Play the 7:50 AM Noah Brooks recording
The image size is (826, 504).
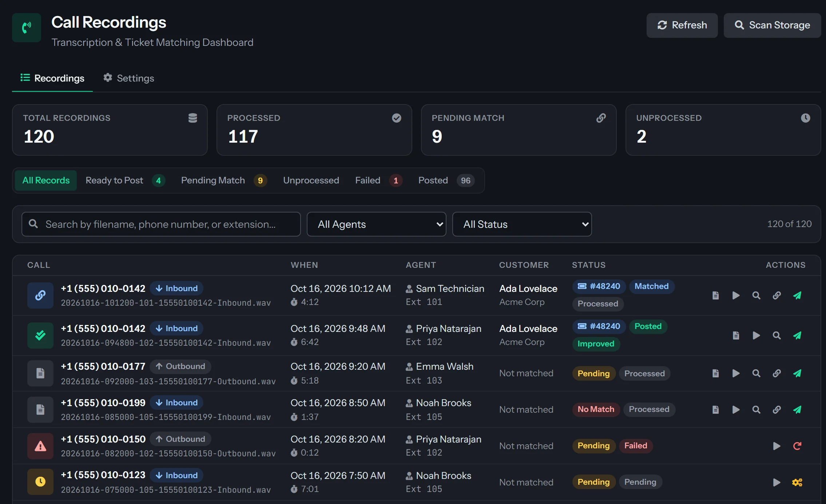[x=777, y=483]
